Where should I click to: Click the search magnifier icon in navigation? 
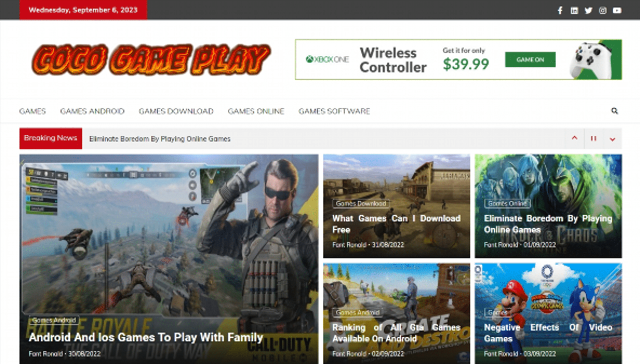tap(614, 111)
